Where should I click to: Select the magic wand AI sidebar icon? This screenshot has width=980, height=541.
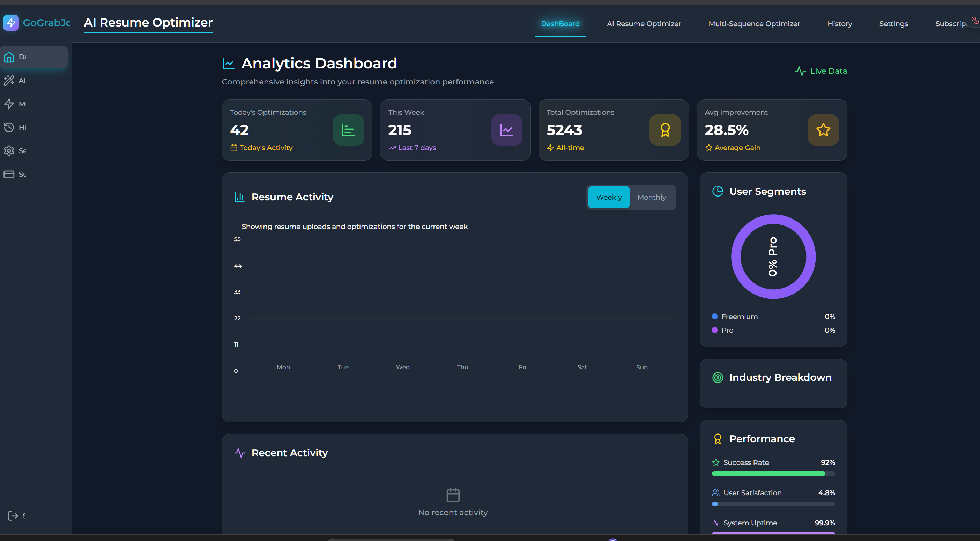(x=9, y=80)
